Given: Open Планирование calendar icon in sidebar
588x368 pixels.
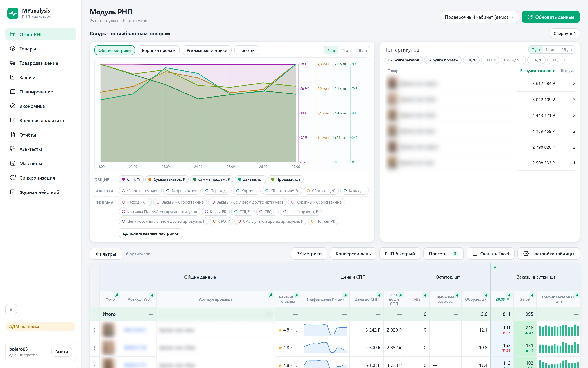Looking at the screenshot, I should point(13,91).
